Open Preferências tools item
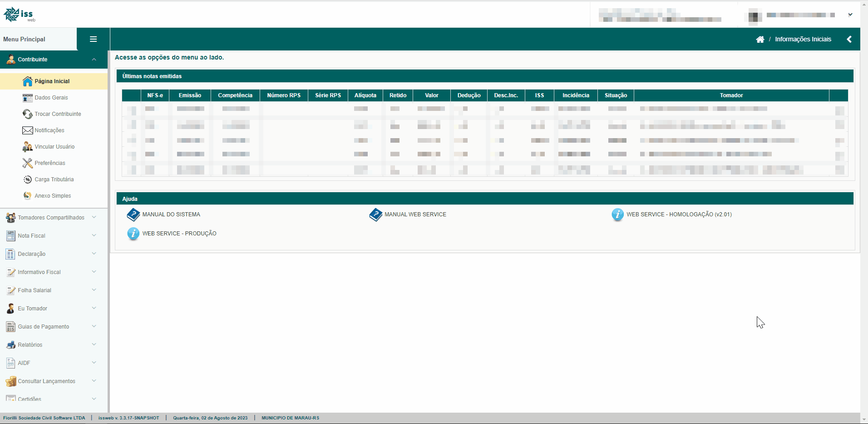 pyautogui.click(x=49, y=163)
